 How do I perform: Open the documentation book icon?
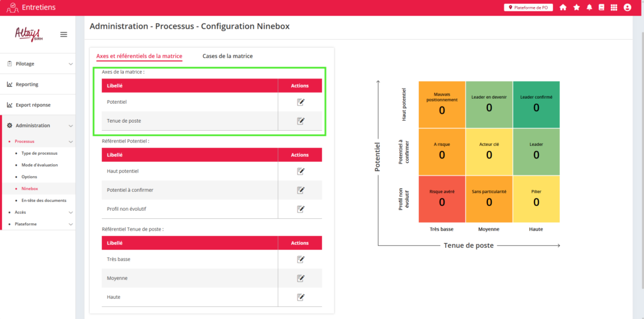click(601, 8)
